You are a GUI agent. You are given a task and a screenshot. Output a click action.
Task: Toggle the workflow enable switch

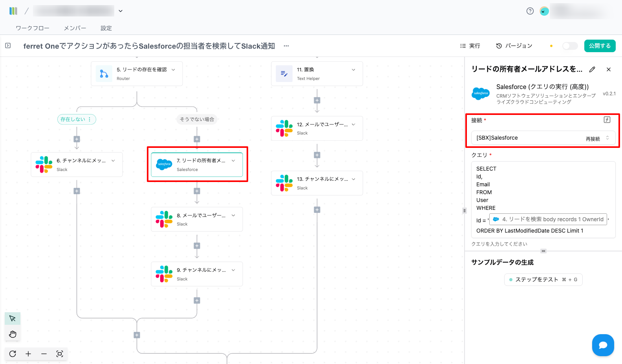pos(570,46)
